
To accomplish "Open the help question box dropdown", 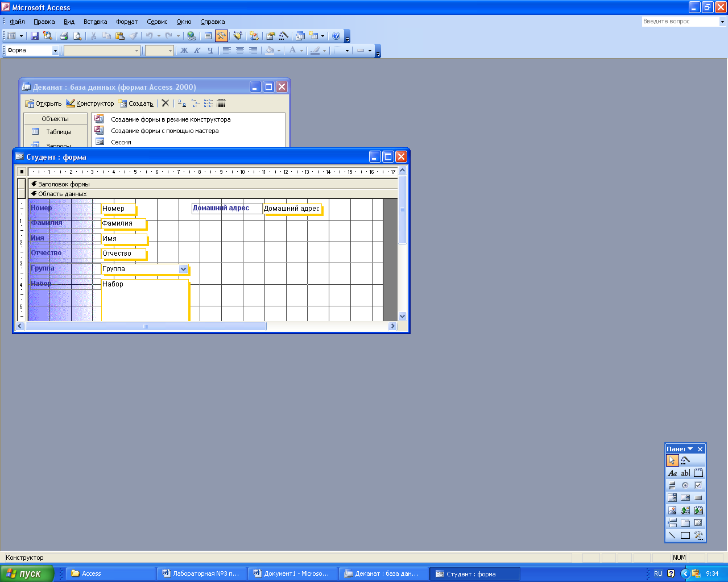I will coord(722,22).
